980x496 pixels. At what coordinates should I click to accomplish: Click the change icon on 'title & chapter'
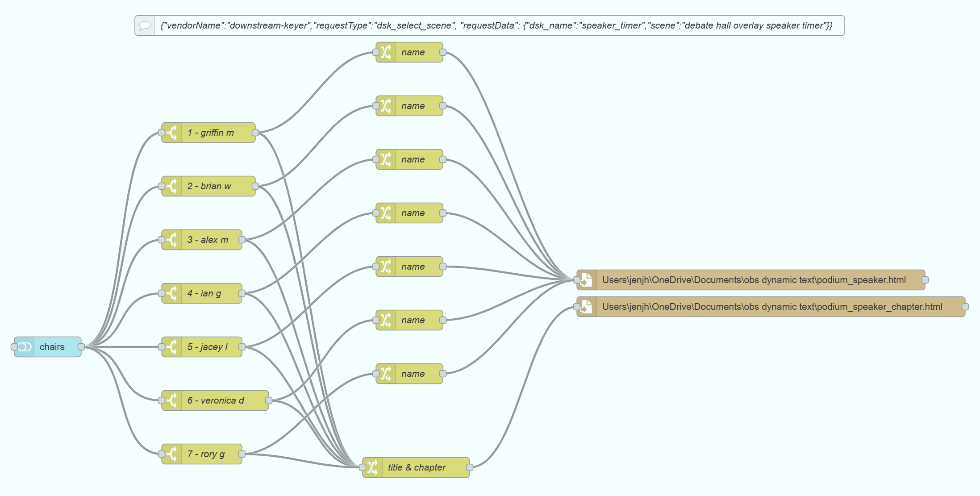(x=373, y=467)
